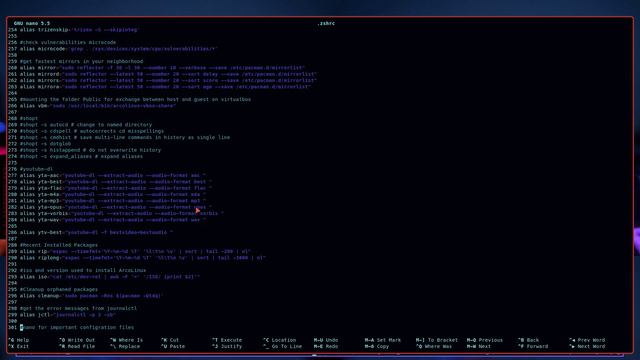Click the Go To Line shortcut hint

(x=282, y=347)
